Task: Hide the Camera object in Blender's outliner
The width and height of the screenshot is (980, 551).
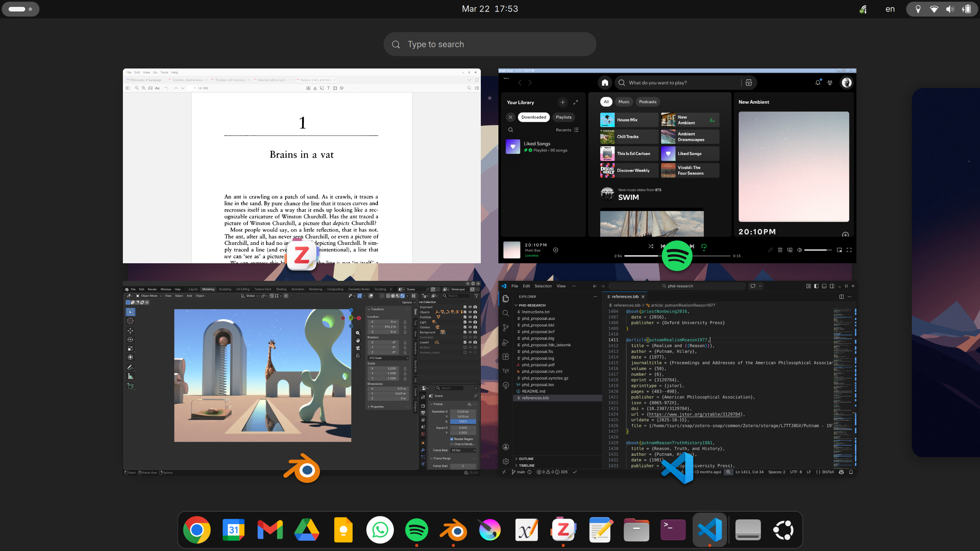Action: [470, 327]
